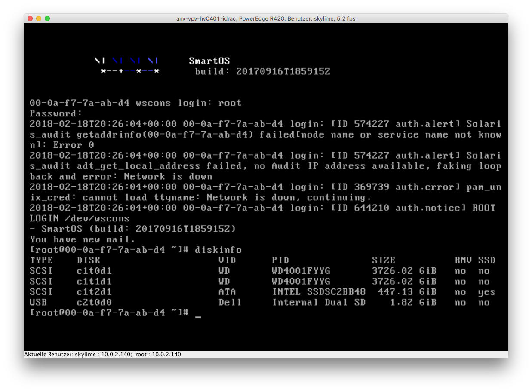The height and width of the screenshot is (392, 532).
Task: Click the window title bar text
Action: pyautogui.click(x=266, y=18)
